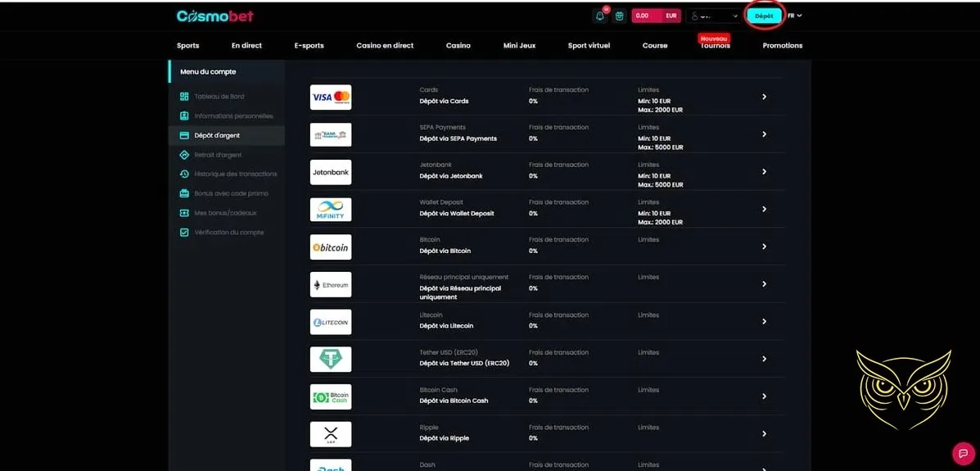Open the FR language selector
This screenshot has width=980, height=471.
click(795, 16)
